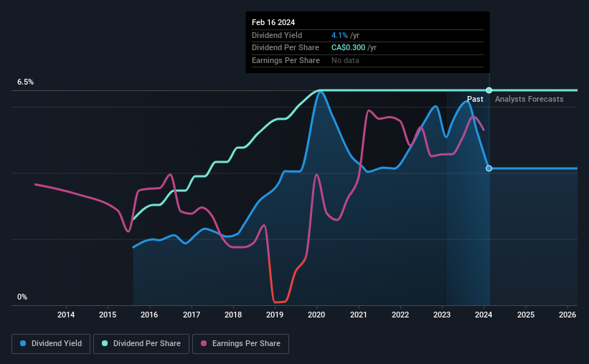589x364 pixels.
Task: Click the 0% y-axis label
Action: click(x=22, y=297)
